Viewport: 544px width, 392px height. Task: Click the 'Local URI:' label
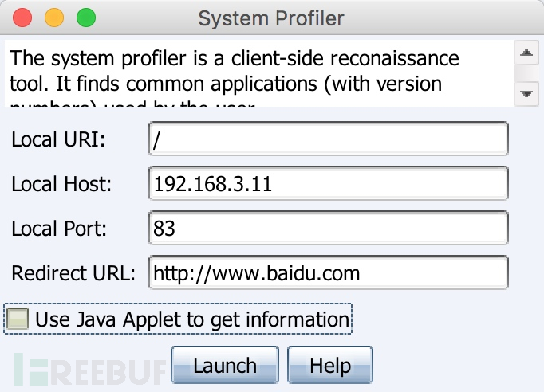pos(58,139)
